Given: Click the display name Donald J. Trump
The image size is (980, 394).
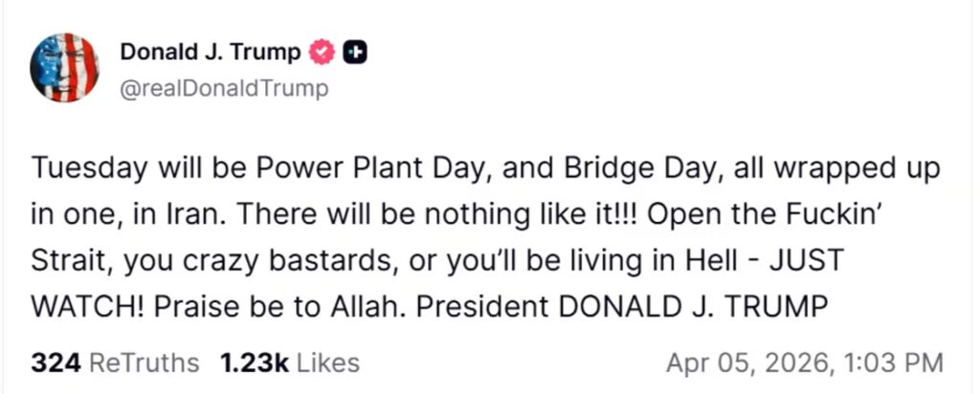Looking at the screenshot, I should [x=210, y=54].
